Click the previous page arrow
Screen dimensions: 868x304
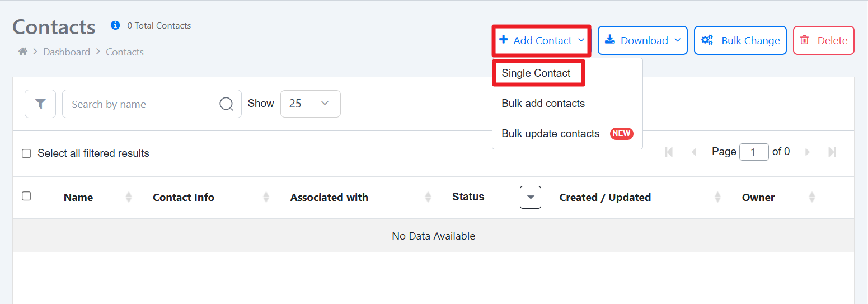click(694, 152)
